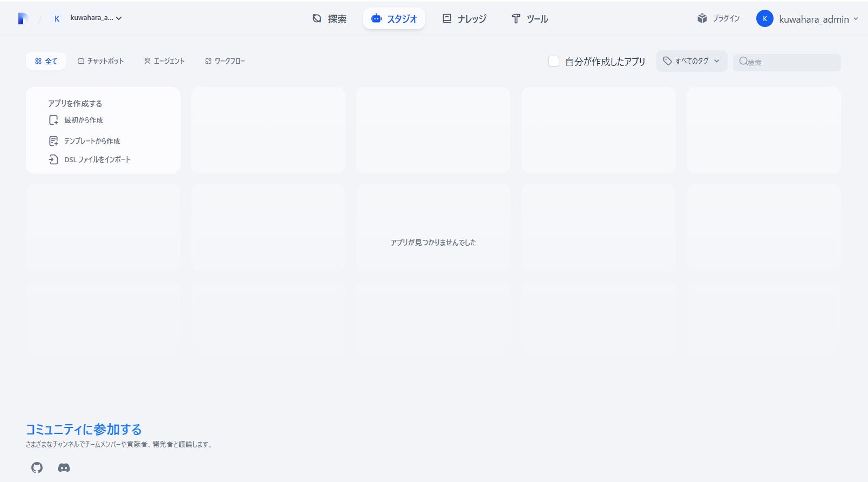Click the Dify logo icon
Image resolution: width=868 pixels, height=482 pixels.
[x=22, y=18]
